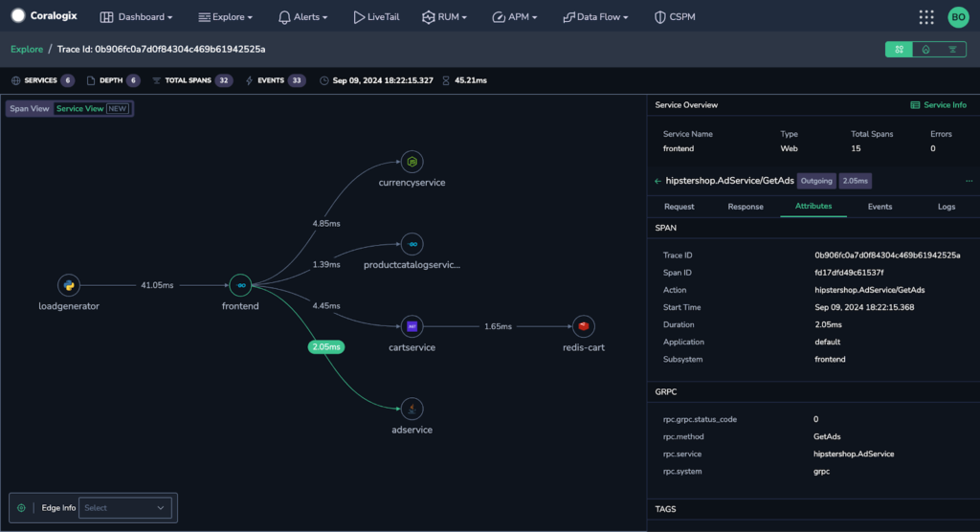
Task: Click the Total Spans icon
Action: pyautogui.click(x=156, y=80)
